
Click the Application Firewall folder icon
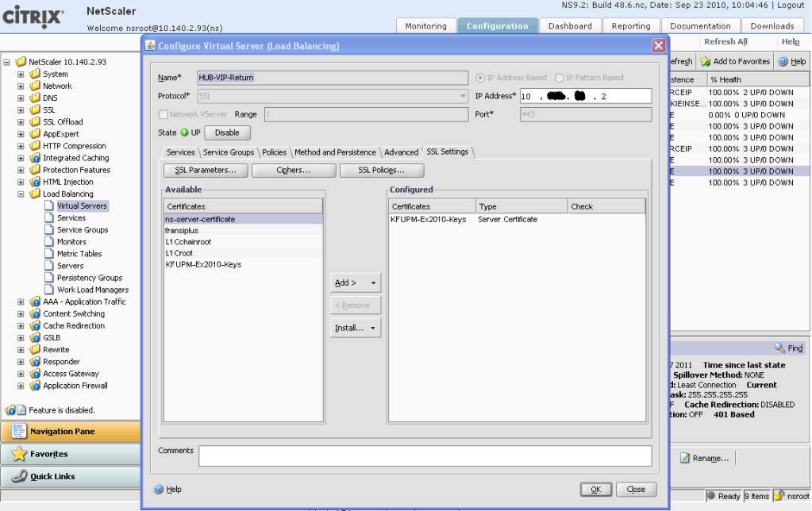point(35,385)
